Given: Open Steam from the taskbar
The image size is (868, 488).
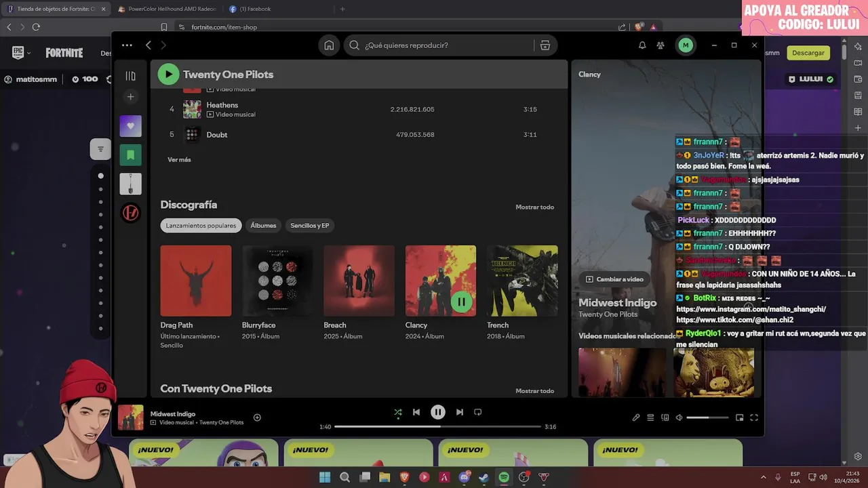Looking at the screenshot, I should [x=484, y=477].
